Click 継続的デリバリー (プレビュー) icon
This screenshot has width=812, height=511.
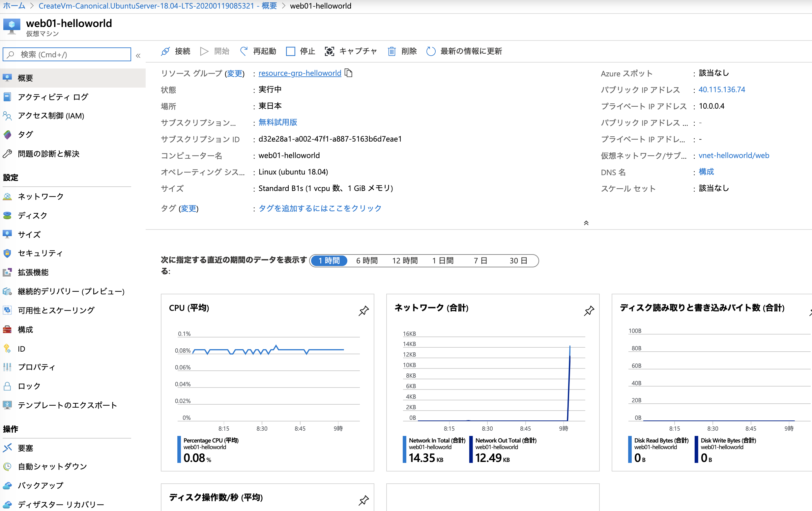point(7,291)
